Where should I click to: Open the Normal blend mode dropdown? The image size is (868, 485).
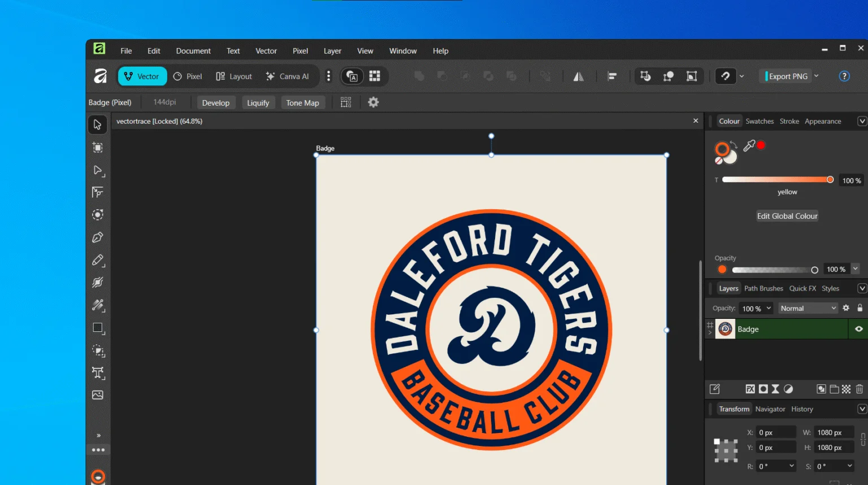click(808, 308)
